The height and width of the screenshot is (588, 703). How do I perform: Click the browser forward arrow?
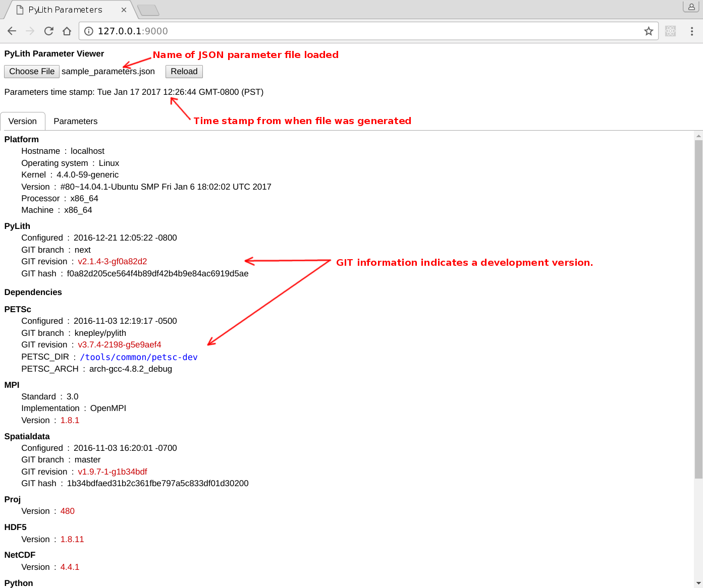(30, 31)
